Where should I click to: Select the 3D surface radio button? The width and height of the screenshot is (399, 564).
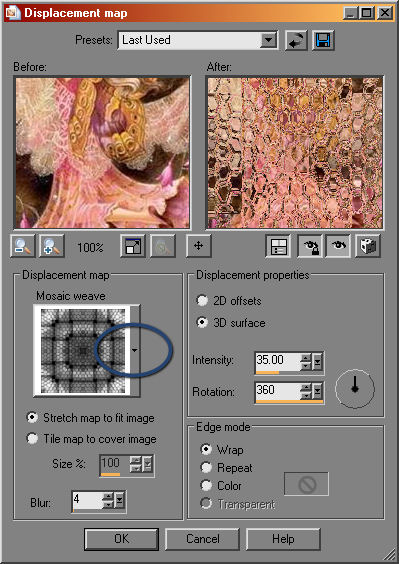202,323
